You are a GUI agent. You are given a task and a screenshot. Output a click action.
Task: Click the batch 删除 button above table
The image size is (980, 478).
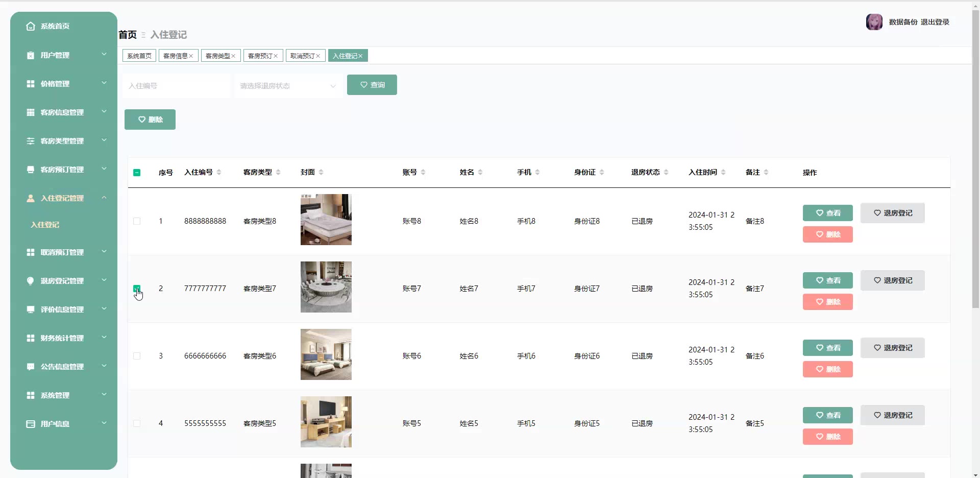pyautogui.click(x=150, y=119)
